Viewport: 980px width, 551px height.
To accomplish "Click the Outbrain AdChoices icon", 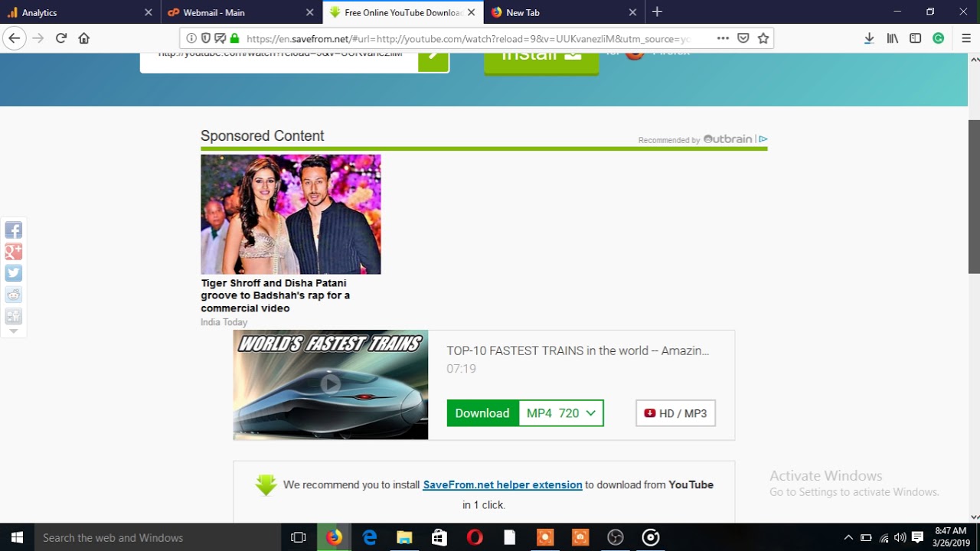I will [763, 139].
